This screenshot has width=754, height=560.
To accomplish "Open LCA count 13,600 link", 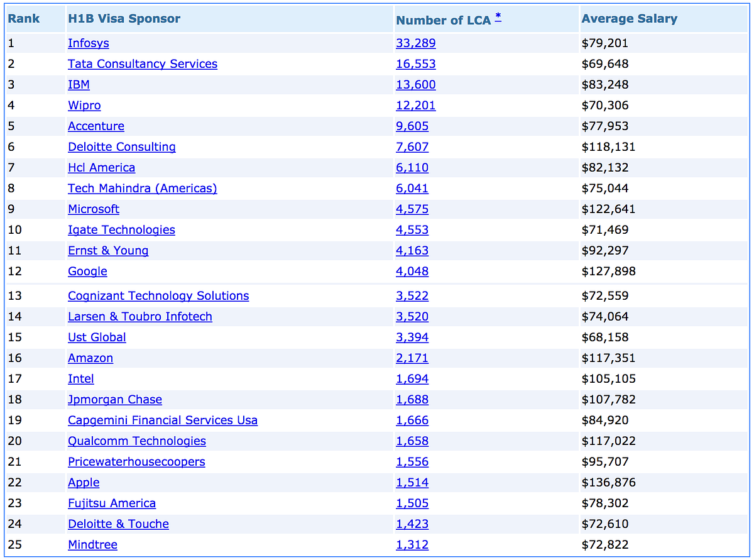I will tap(415, 85).
